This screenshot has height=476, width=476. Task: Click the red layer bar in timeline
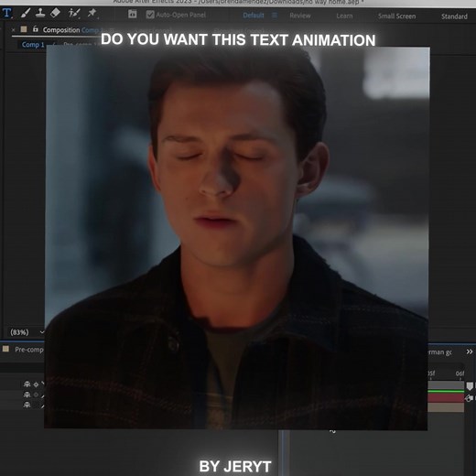(446, 397)
